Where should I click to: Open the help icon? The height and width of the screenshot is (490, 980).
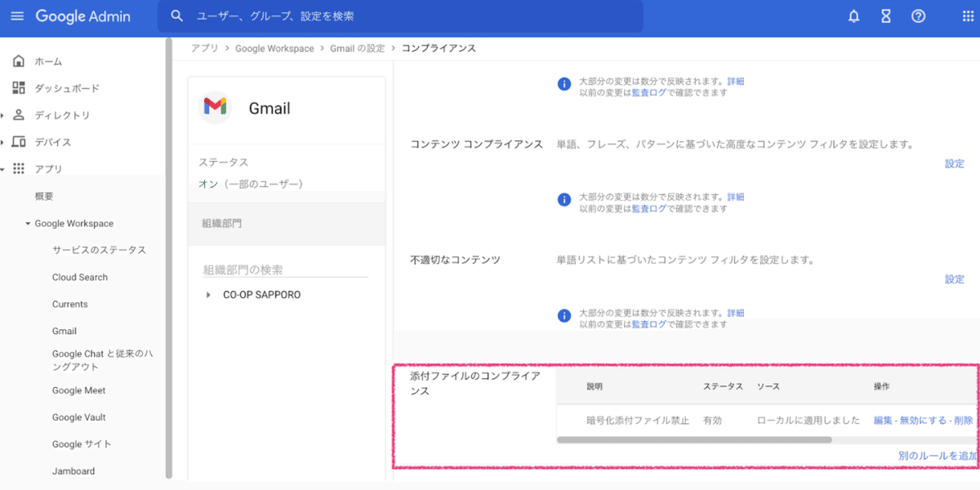tap(917, 16)
